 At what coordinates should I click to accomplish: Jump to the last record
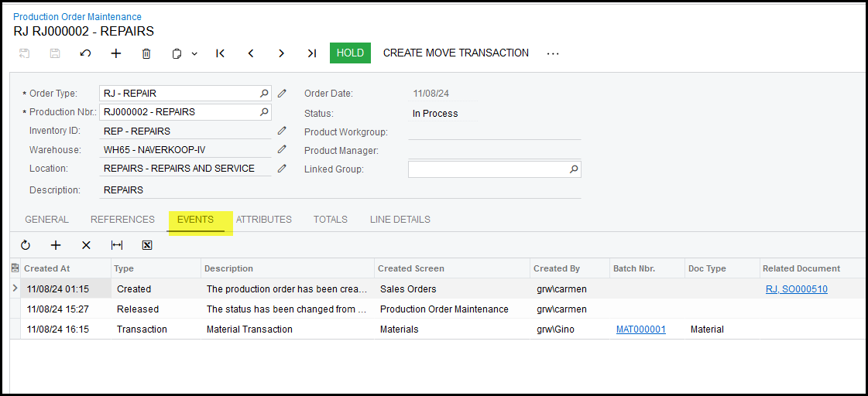[x=311, y=53]
